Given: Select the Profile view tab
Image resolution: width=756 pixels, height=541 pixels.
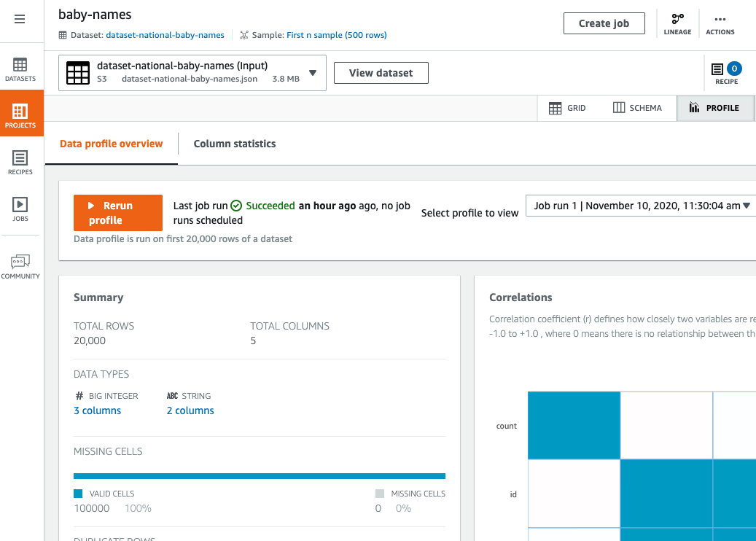Looking at the screenshot, I should click(714, 108).
